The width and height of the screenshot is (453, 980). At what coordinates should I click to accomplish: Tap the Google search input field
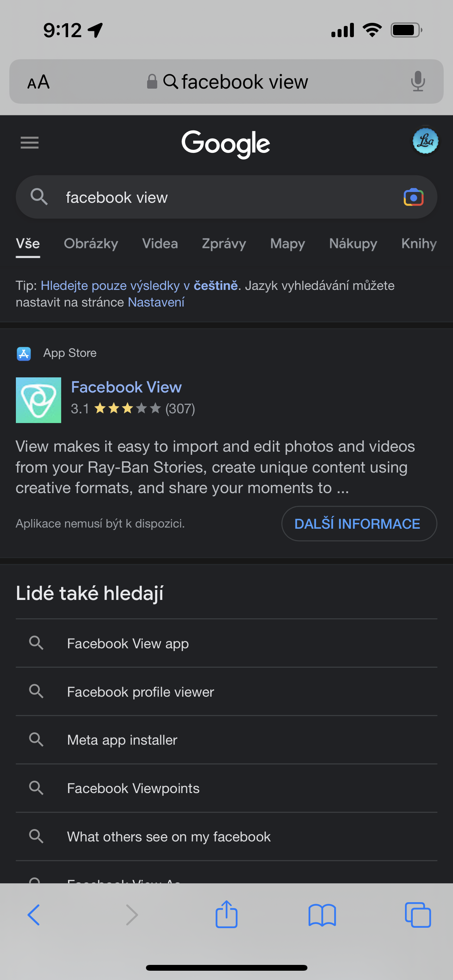click(225, 197)
